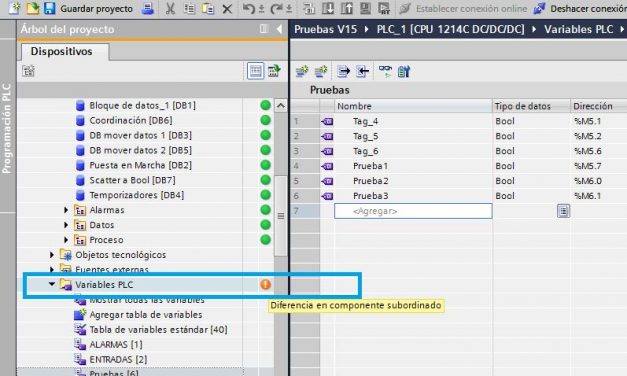Select Temporizadores [DB4] block
Image resolution: width=627 pixels, height=376 pixels.
tap(137, 195)
